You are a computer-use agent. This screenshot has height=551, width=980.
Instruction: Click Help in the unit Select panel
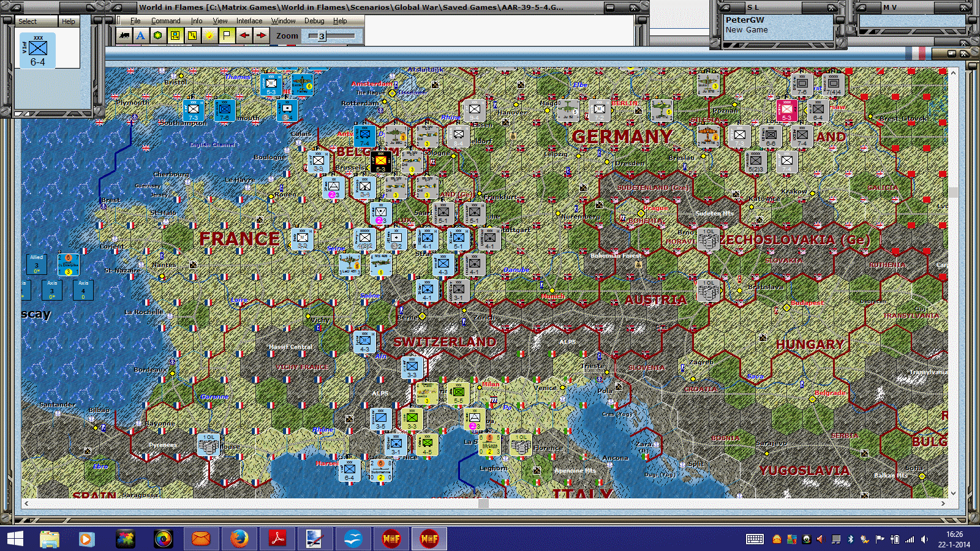(x=69, y=21)
